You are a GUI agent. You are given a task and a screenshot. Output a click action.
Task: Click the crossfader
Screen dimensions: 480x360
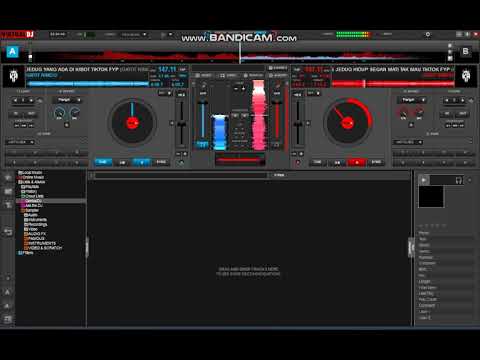point(240,160)
